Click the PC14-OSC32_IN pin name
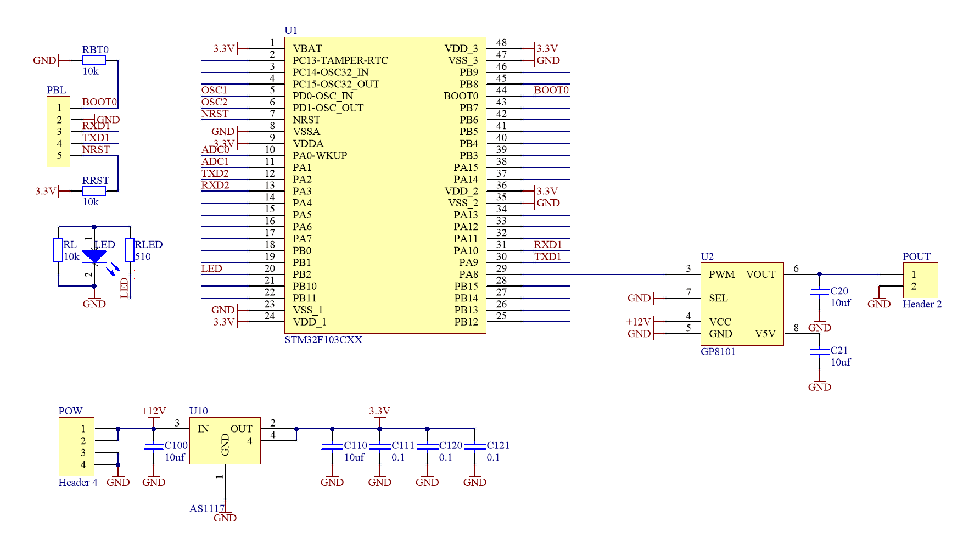 coord(331,72)
